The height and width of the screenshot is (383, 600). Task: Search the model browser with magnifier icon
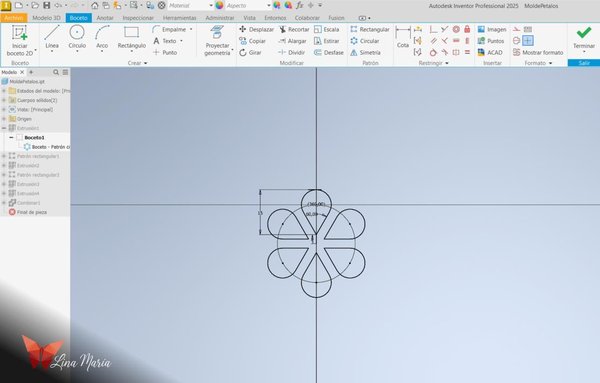tap(56, 72)
